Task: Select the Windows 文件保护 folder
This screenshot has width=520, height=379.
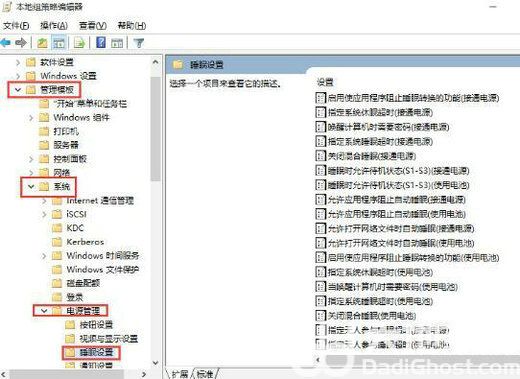Action: pyautogui.click(x=96, y=269)
